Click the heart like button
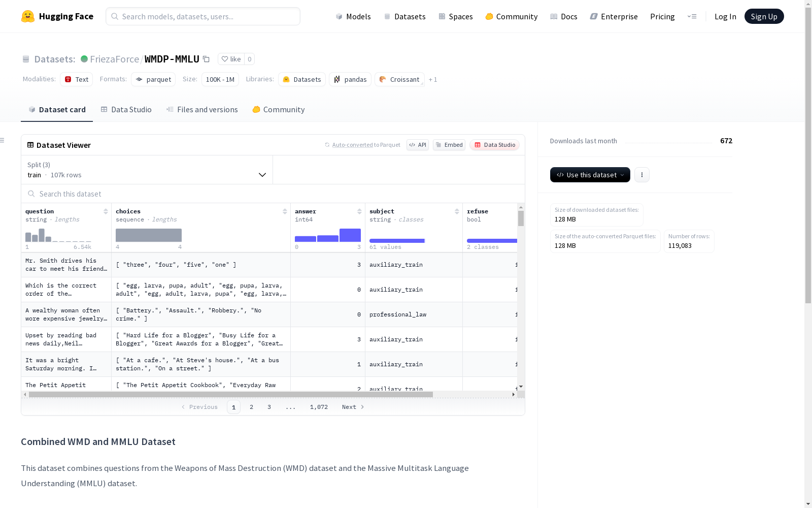Screen dimensions: 812x508 click(x=231, y=59)
